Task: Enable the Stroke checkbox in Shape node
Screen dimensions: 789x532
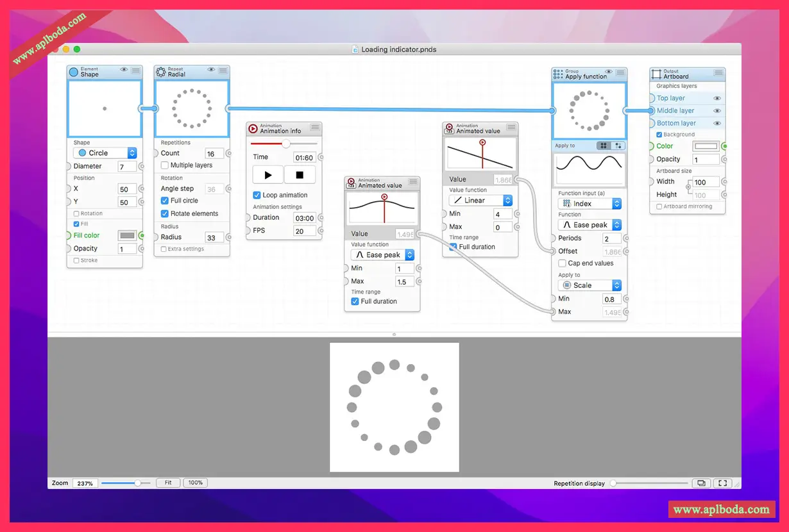Action: [76, 260]
